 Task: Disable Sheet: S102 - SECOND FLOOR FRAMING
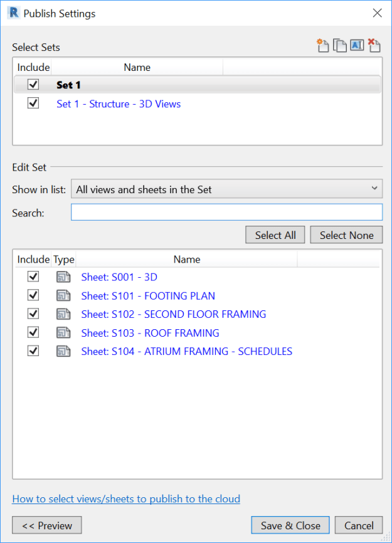[x=33, y=314]
